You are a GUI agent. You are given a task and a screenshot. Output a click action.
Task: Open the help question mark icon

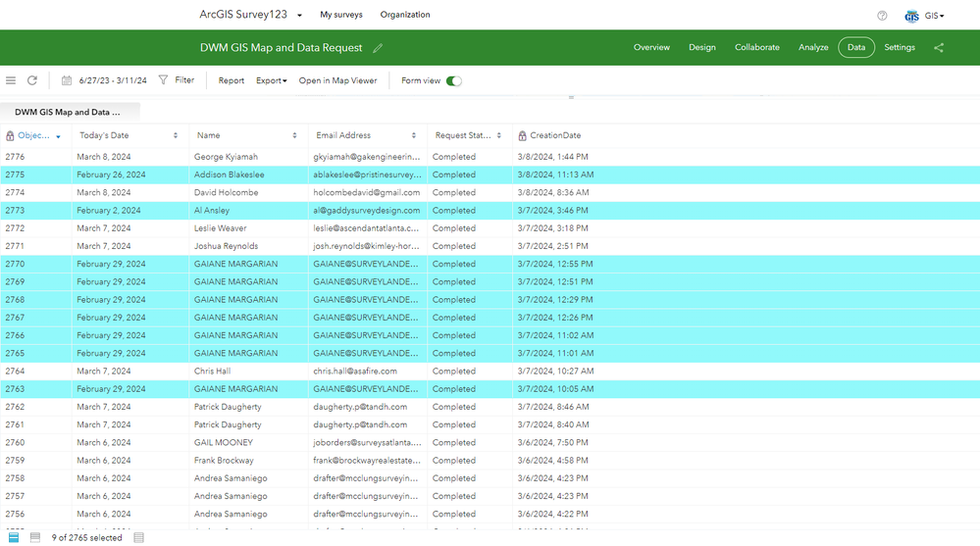tap(882, 16)
